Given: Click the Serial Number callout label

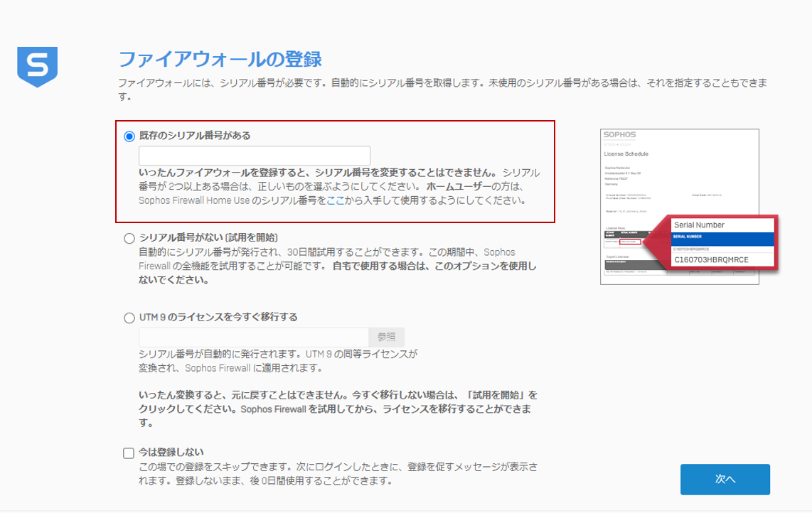Looking at the screenshot, I should [699, 225].
